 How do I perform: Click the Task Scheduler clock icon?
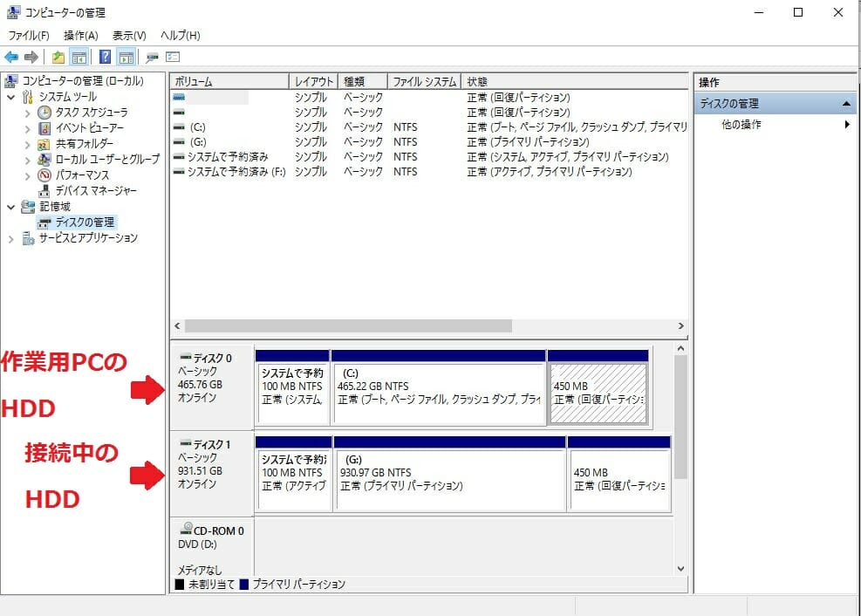44,113
